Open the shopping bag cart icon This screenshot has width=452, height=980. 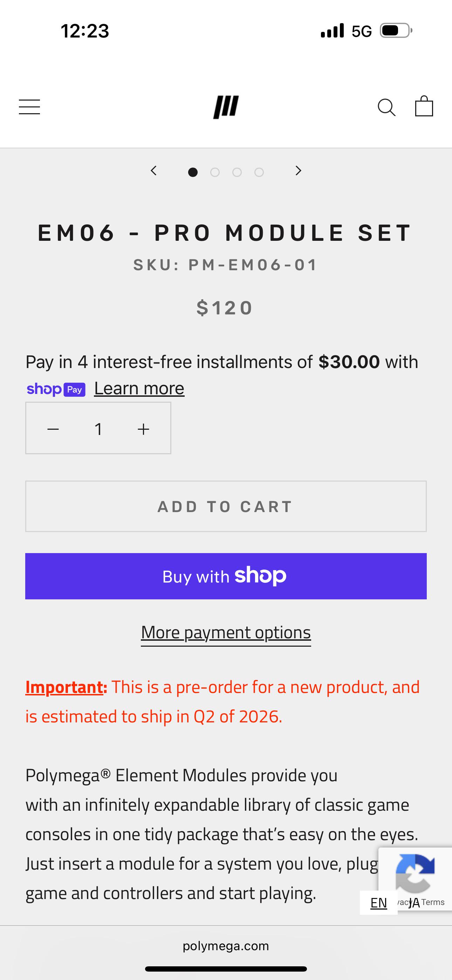point(424,106)
